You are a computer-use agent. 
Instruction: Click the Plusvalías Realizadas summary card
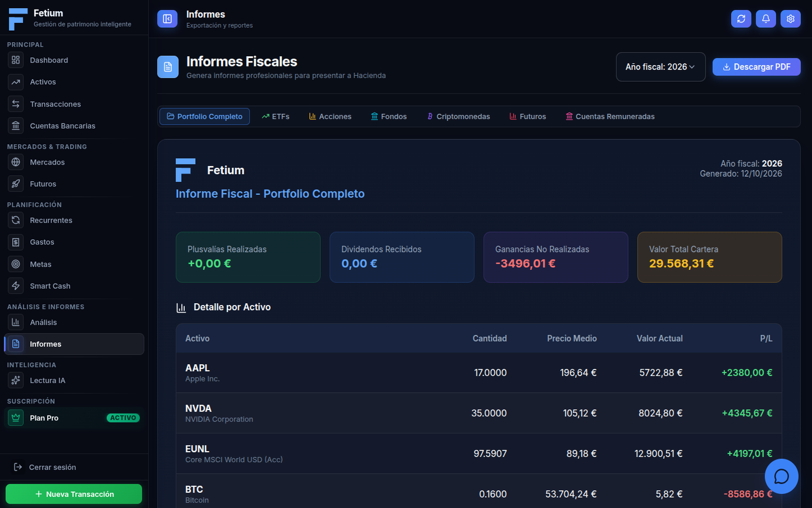(248, 257)
